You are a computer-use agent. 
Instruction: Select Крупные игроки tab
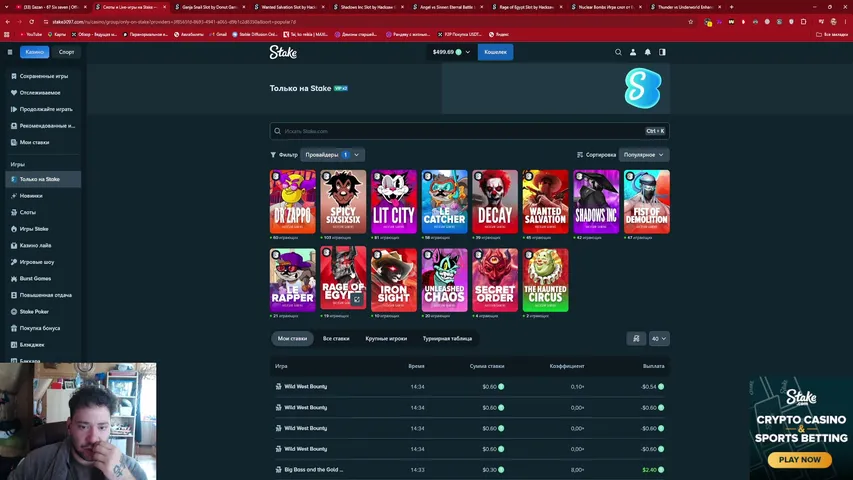click(386, 339)
